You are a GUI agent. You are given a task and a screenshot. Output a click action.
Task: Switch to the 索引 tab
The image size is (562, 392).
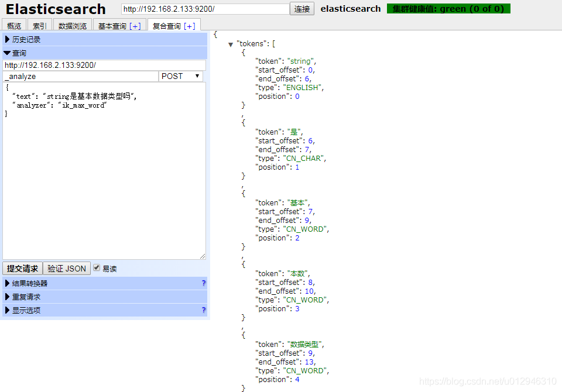click(39, 25)
